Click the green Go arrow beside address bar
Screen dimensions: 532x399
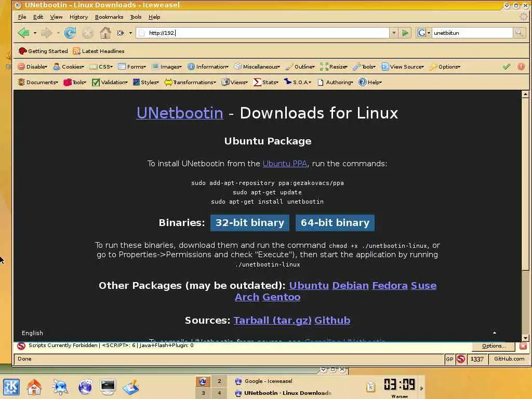405,33
